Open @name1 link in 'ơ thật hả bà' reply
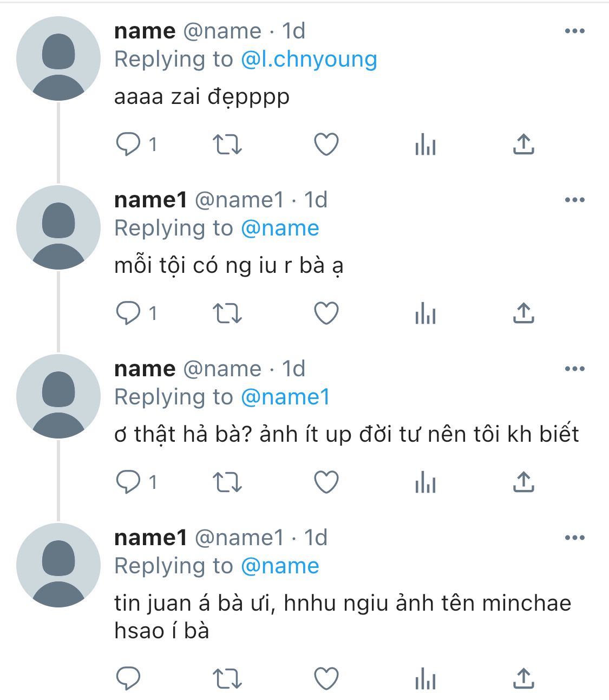This screenshot has width=609, height=700. coord(285,397)
